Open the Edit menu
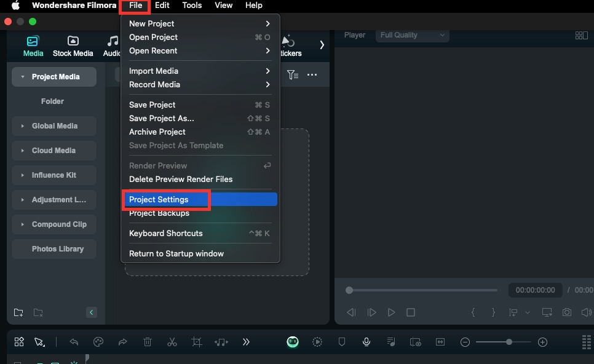The width and height of the screenshot is (594, 364). coord(162,6)
